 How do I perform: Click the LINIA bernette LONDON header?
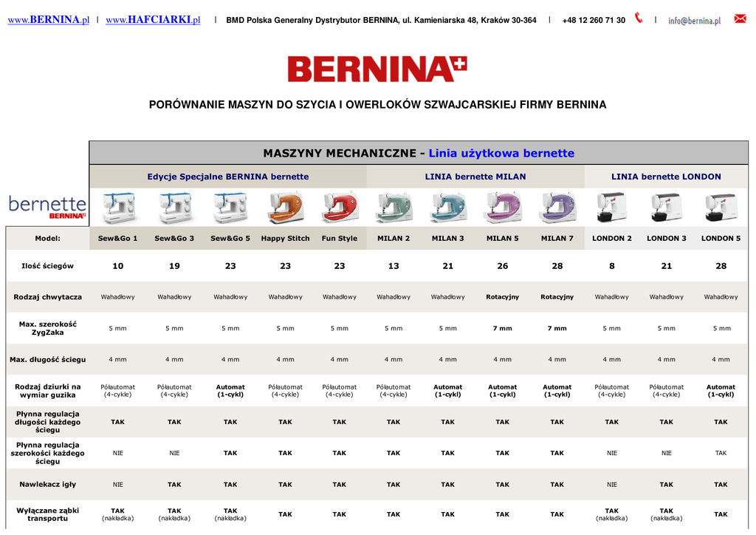[666, 177]
